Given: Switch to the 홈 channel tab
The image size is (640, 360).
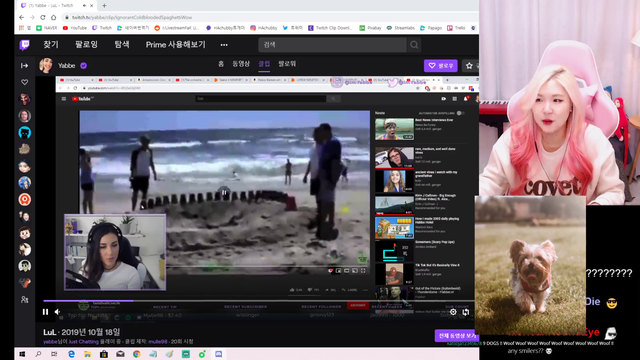Looking at the screenshot, I should point(221,64).
